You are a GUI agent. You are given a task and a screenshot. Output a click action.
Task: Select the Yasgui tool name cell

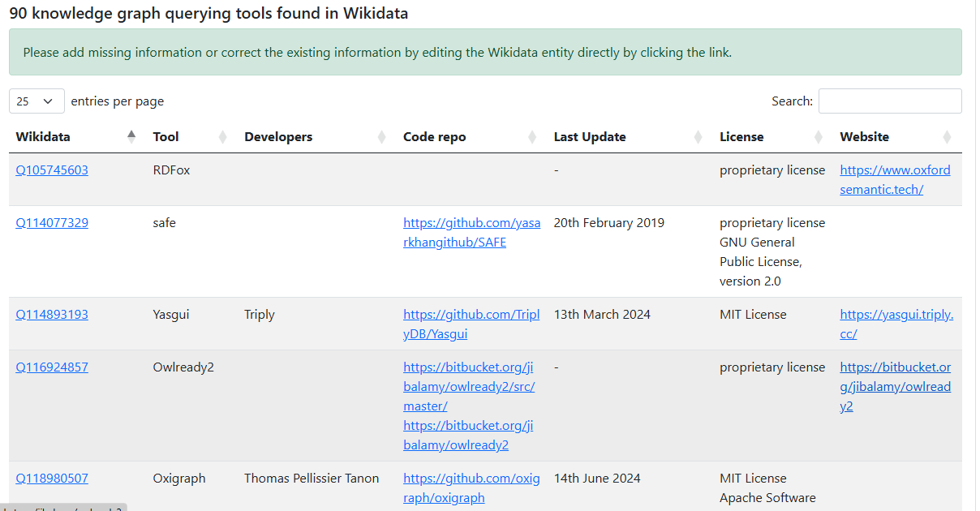pyautogui.click(x=171, y=315)
